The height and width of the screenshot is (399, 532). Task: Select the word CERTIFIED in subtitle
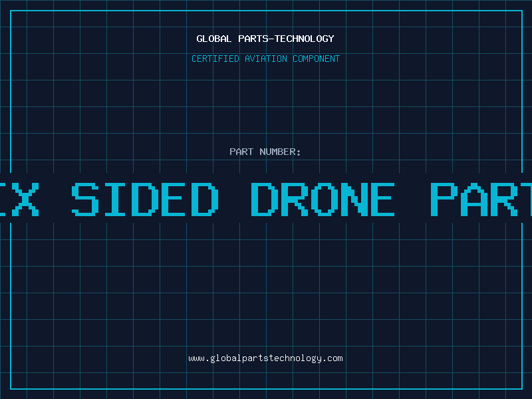click(x=215, y=59)
